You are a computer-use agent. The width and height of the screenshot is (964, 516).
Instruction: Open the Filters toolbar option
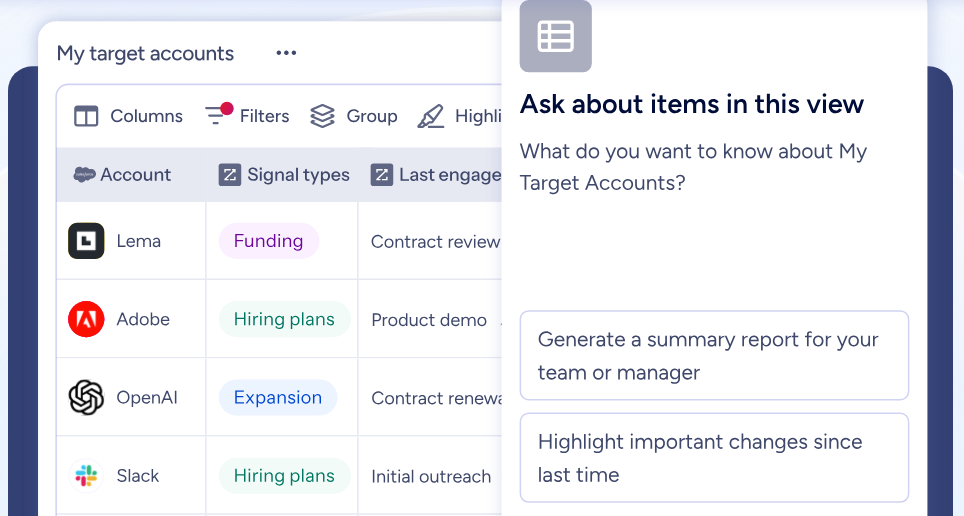coord(247,114)
